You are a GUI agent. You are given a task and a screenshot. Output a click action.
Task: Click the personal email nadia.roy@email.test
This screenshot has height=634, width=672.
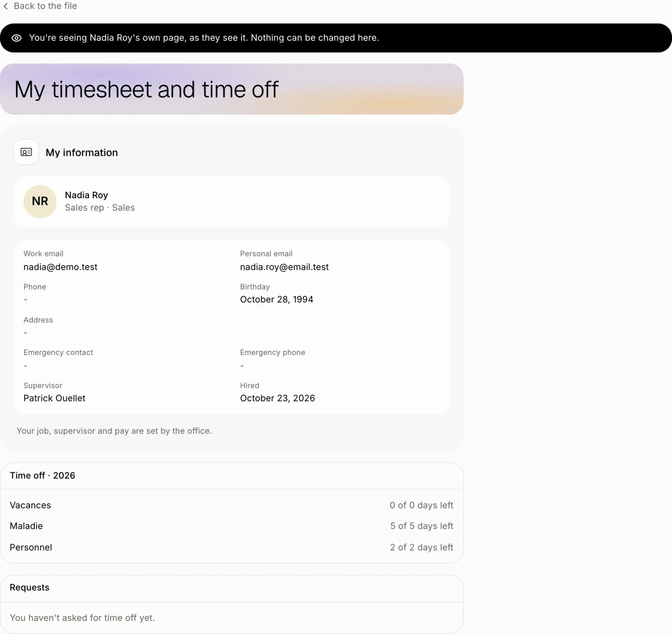click(x=284, y=267)
